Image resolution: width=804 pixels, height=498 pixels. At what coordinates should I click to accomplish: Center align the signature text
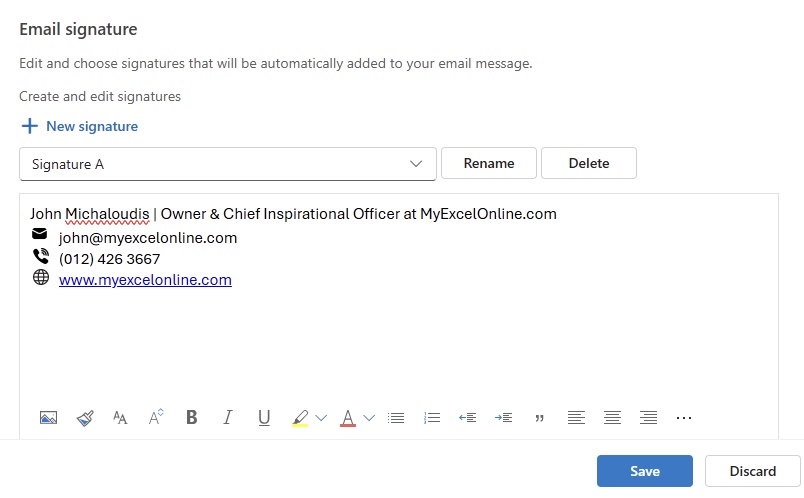coord(612,418)
